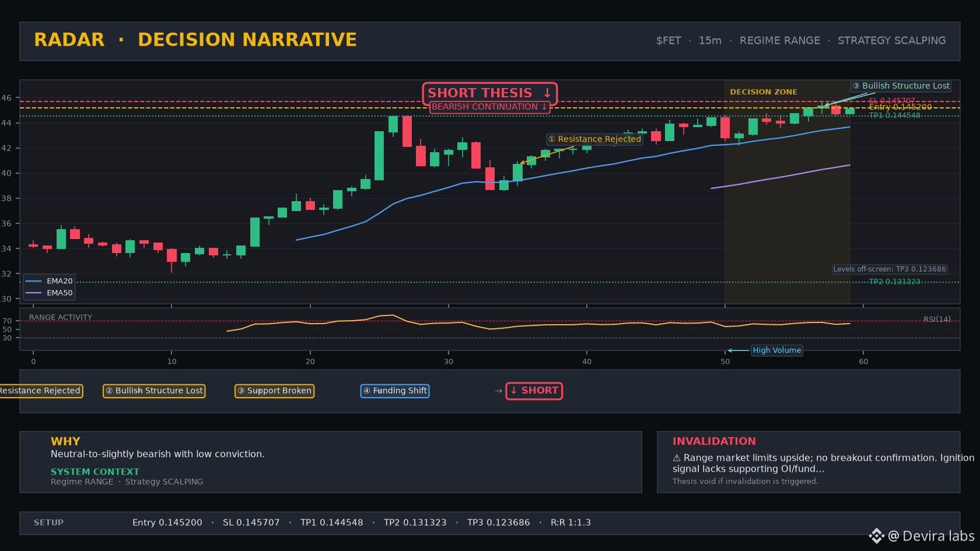Select the Neutral-to-slightly bearish explanation text
Image resolution: width=980 pixels, height=551 pixels.
[x=157, y=454]
